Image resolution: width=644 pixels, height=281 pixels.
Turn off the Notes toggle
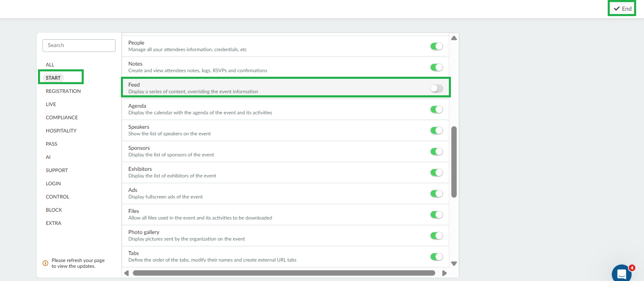[x=436, y=67]
